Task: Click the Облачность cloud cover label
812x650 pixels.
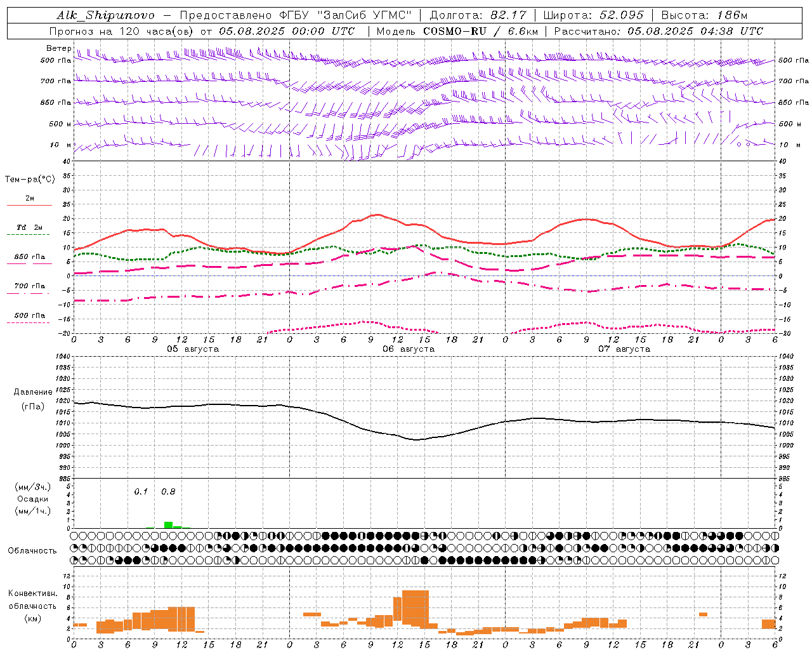Action: (x=32, y=550)
